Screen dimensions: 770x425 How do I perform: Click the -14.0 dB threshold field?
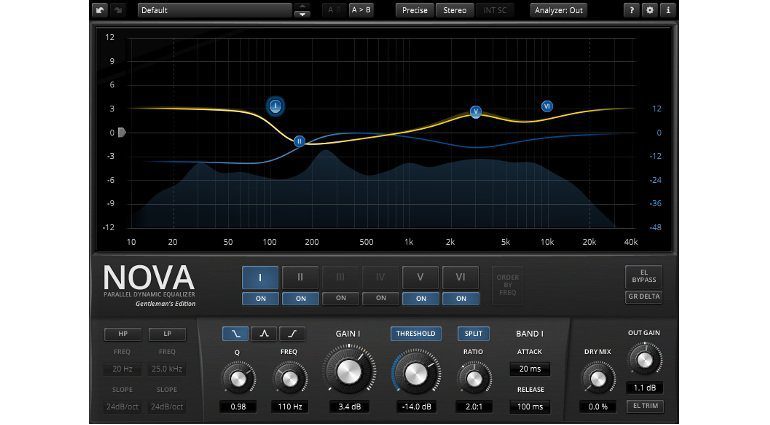point(416,407)
